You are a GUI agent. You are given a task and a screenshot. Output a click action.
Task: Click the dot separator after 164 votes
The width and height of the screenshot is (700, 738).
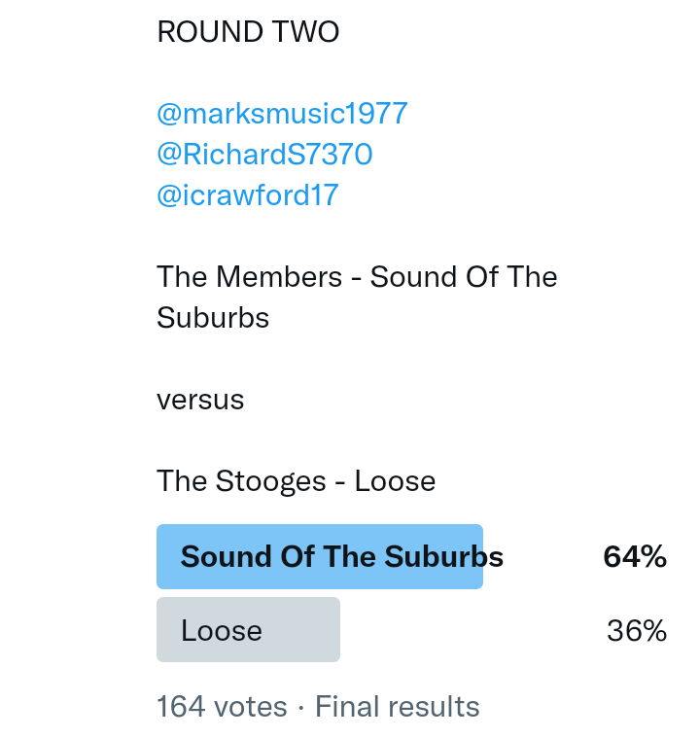click(301, 707)
